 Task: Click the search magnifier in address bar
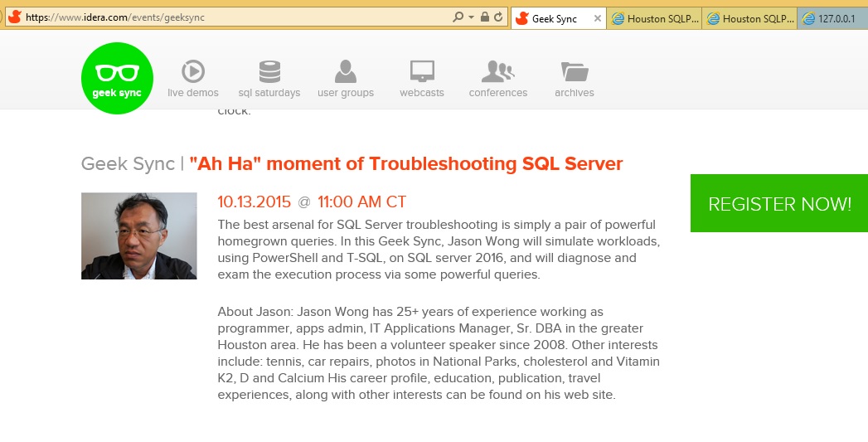coord(458,17)
